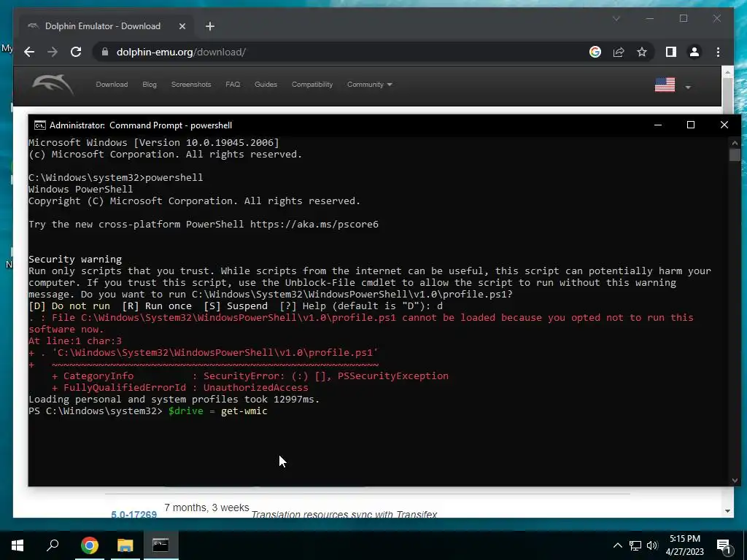Open Chrome three-dot menu

pyautogui.click(x=718, y=52)
